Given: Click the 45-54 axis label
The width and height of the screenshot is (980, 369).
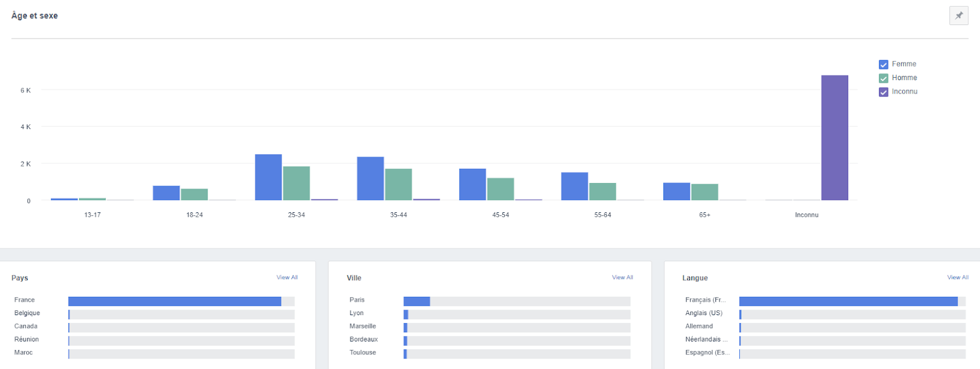Looking at the screenshot, I should 500,215.
